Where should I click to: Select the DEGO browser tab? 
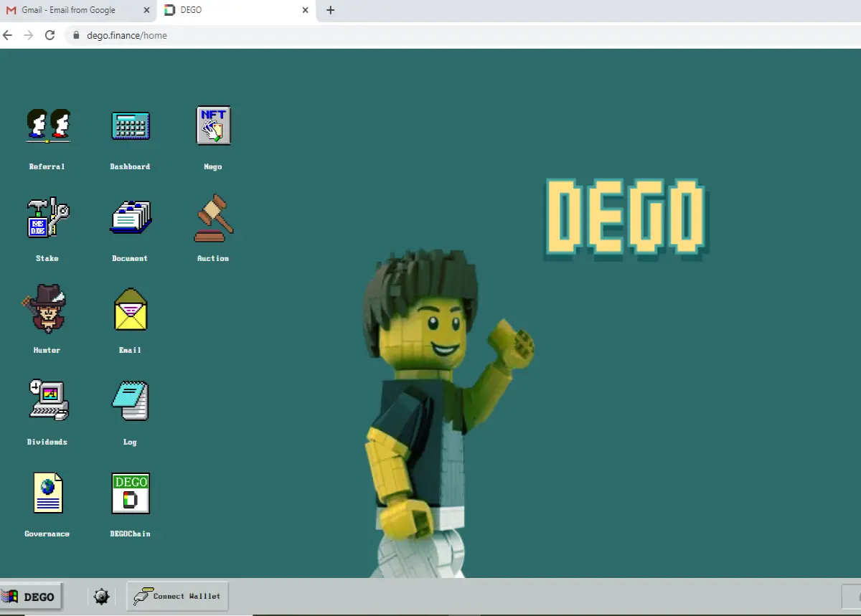pos(235,11)
